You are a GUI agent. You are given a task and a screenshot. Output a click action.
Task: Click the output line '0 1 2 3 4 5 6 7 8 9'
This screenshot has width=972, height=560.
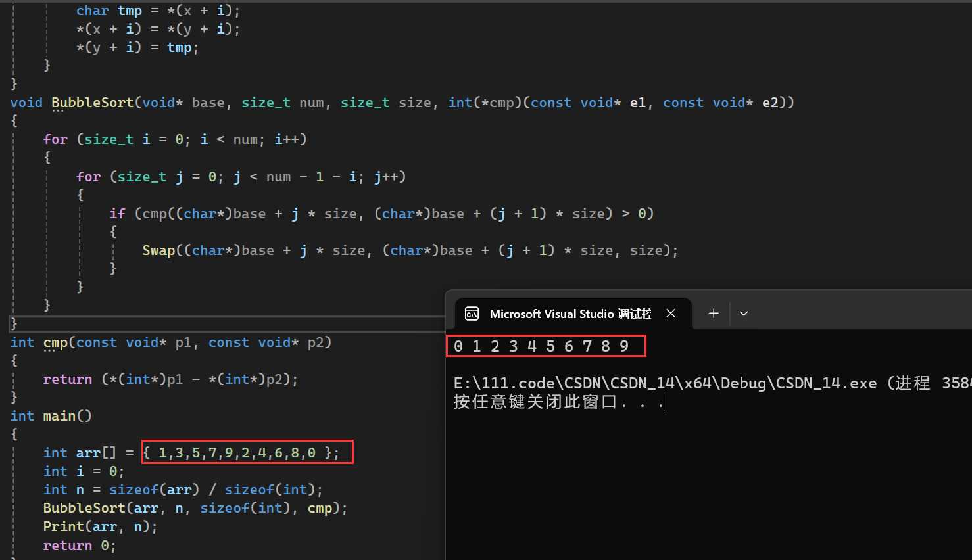coord(542,346)
